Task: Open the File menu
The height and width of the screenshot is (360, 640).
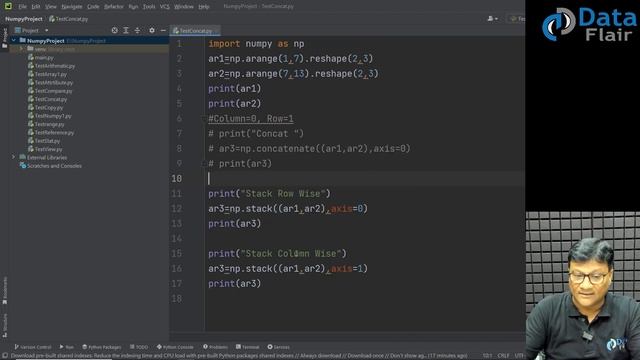Action: 22,7
